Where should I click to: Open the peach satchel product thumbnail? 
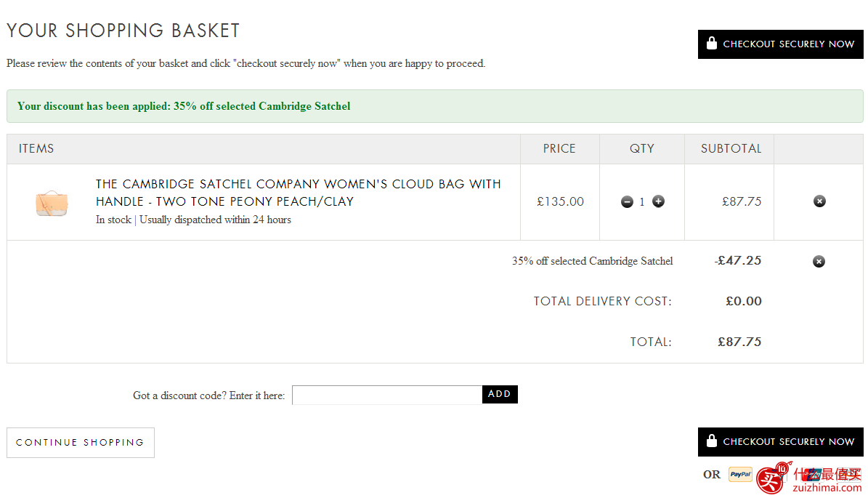[x=52, y=204]
